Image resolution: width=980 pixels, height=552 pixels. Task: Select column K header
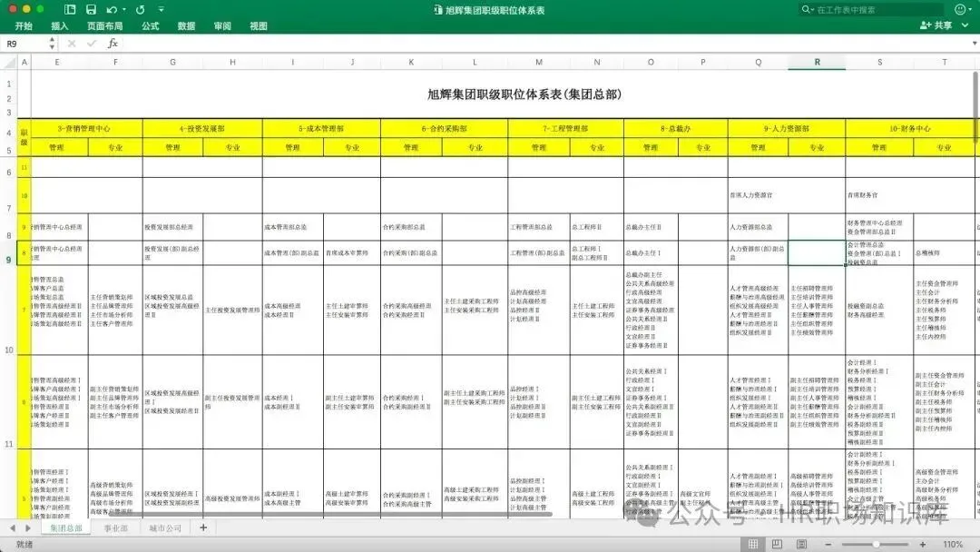click(411, 62)
